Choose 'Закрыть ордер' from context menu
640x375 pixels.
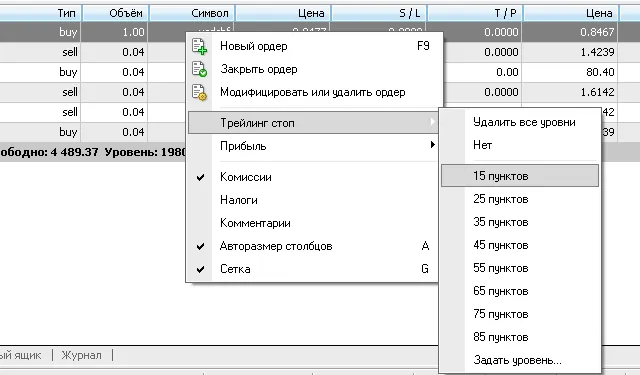[314, 69]
